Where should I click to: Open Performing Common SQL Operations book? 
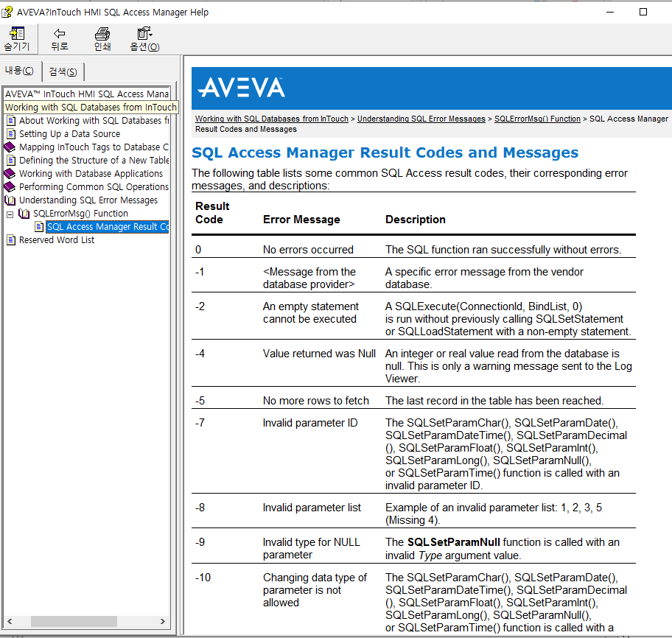click(94, 187)
